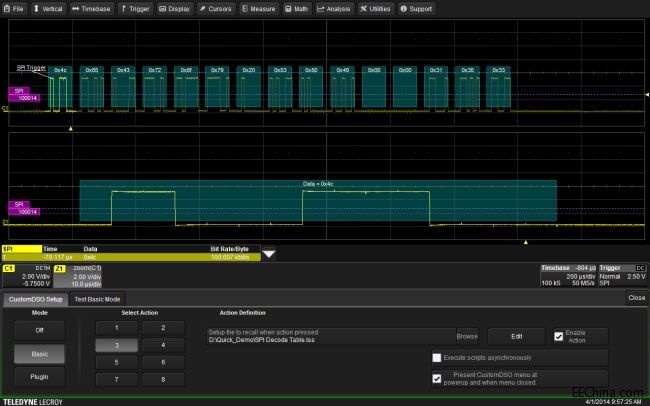Screen dimensions: 650x406
Task: Select action 1
Action: tap(116, 328)
